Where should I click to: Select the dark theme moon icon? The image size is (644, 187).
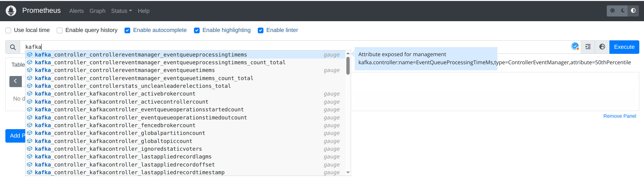pyautogui.click(x=623, y=11)
